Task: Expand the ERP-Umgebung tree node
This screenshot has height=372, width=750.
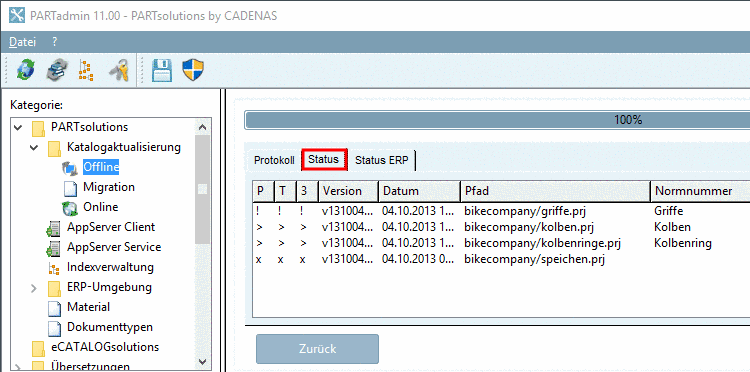Action: point(33,288)
